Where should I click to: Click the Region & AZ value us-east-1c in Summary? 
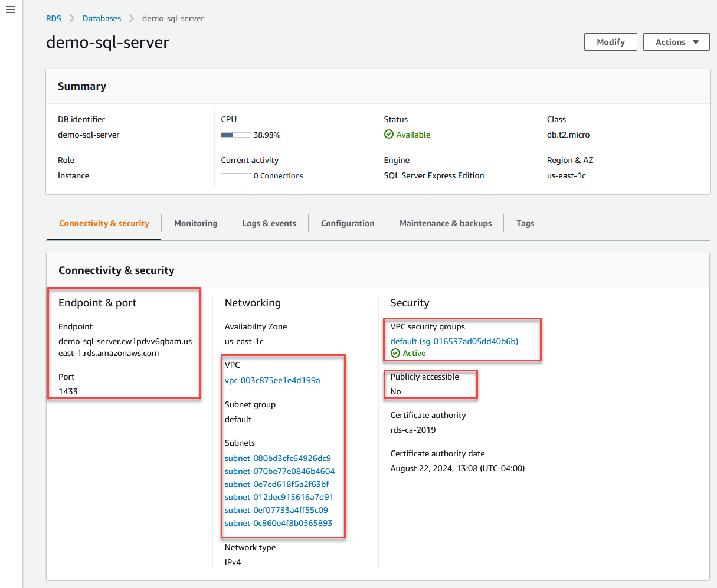(x=567, y=175)
